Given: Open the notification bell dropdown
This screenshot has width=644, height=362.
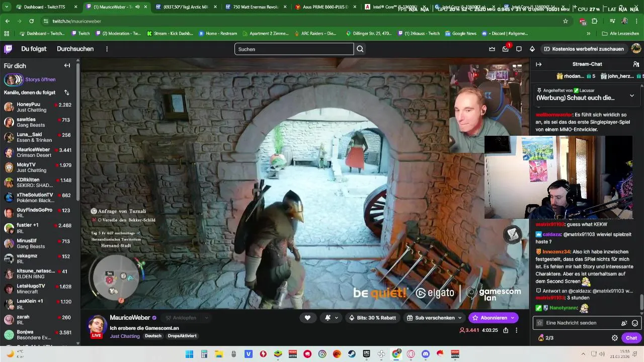Looking at the screenshot, I should click(x=331, y=318).
